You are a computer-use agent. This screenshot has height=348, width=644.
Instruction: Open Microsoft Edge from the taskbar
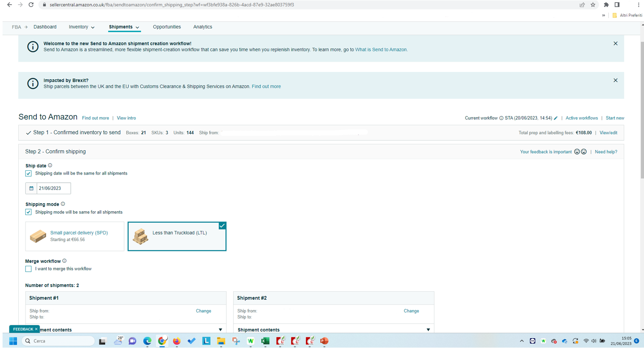pyautogui.click(x=147, y=341)
